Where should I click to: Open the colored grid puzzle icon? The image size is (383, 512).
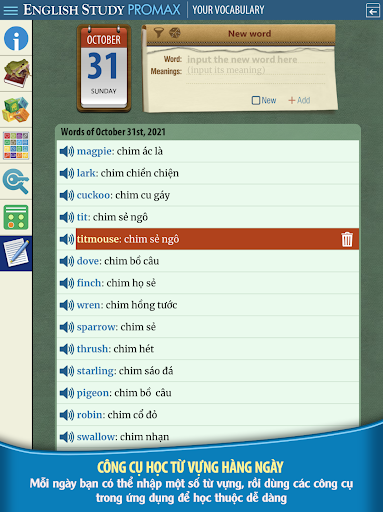(x=16, y=146)
